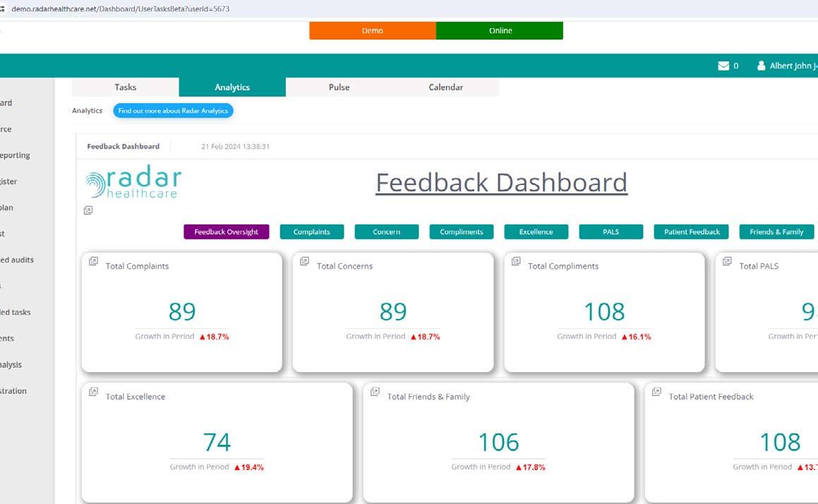Click the Excellence button
Screen dimensions: 818x504
point(536,232)
